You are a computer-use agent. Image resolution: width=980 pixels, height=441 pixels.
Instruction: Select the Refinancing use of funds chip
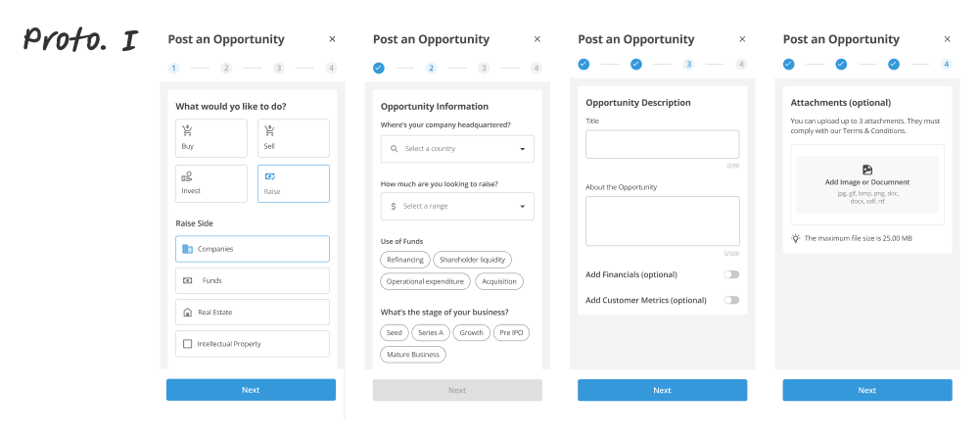click(x=405, y=260)
